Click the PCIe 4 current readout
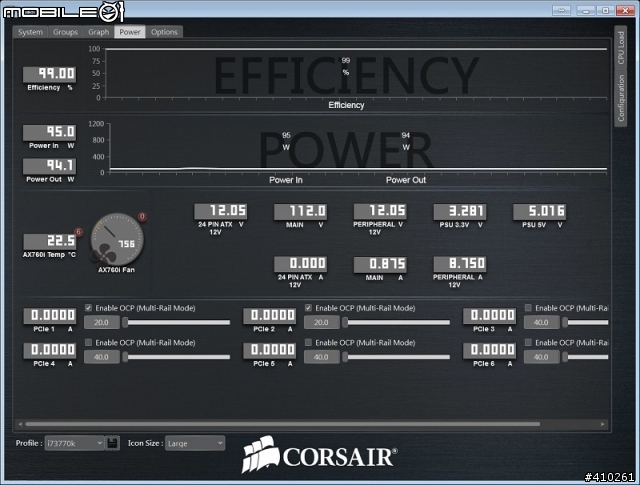Viewport: 640px width, 485px height. [x=50, y=350]
